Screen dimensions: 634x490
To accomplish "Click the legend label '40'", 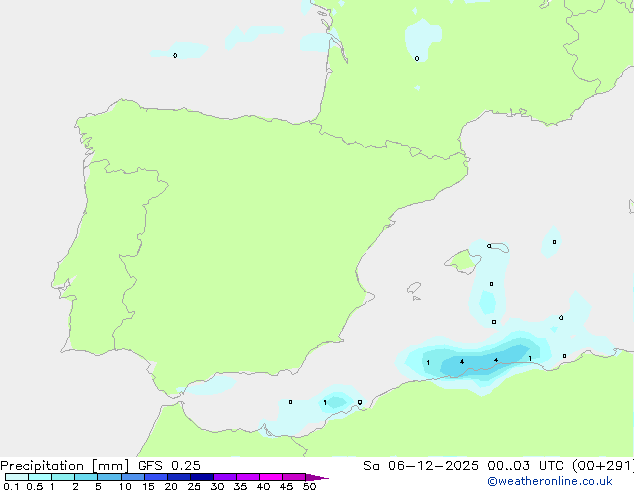I will [x=263, y=486].
